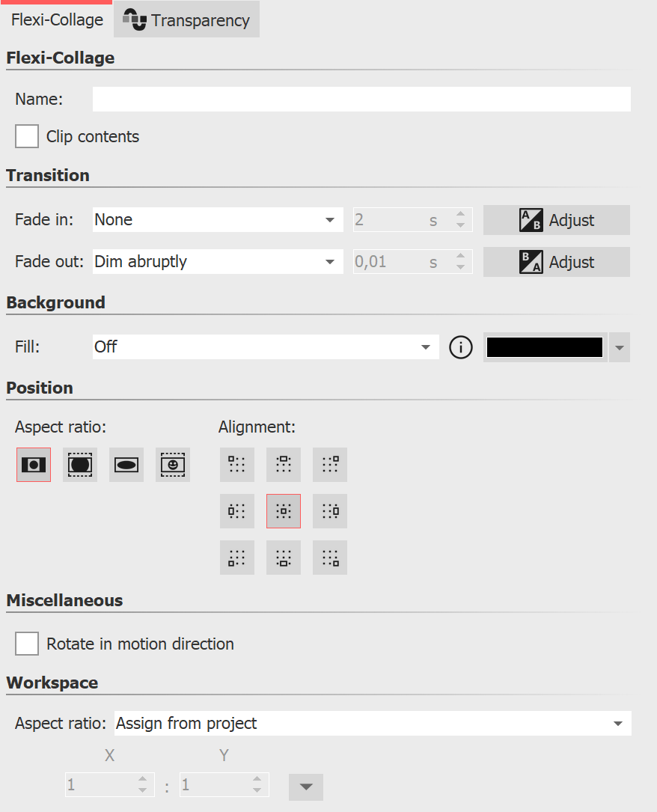Select the keep aspect ratio option
Viewport: 657px width, 812px height.
point(33,464)
